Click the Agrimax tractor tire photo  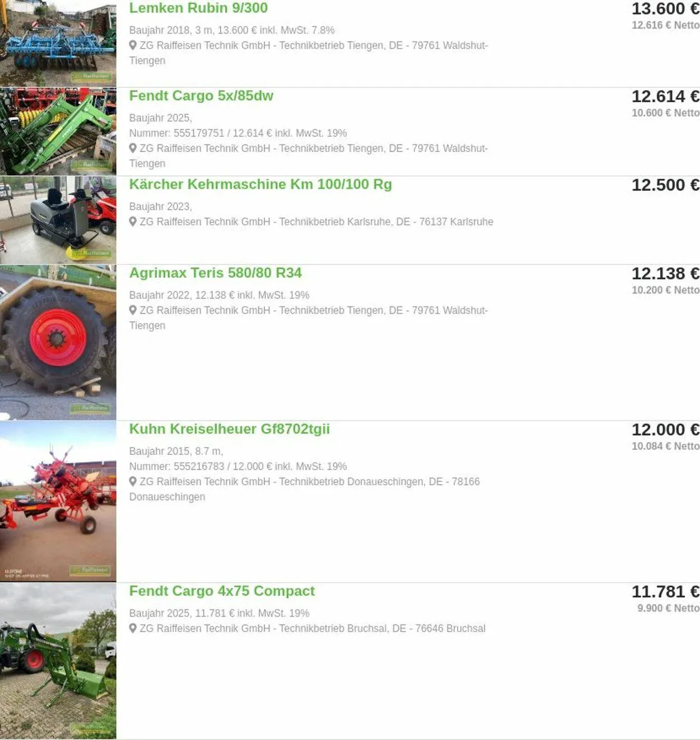58,342
